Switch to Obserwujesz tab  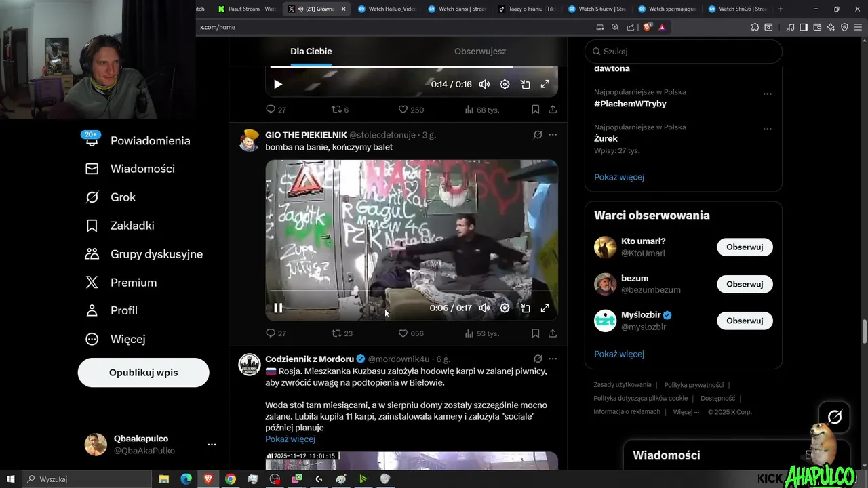[480, 52]
